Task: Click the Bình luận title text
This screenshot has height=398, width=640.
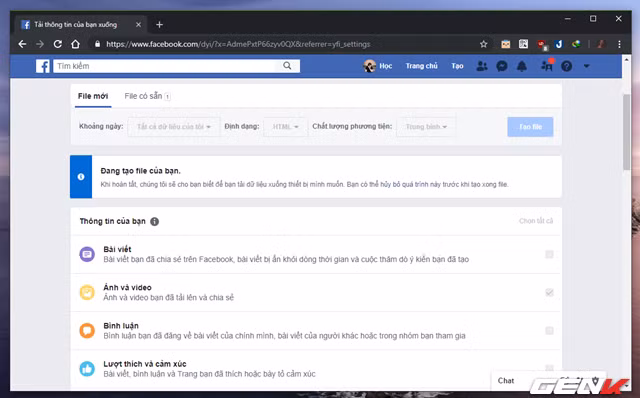Action: pos(121,325)
